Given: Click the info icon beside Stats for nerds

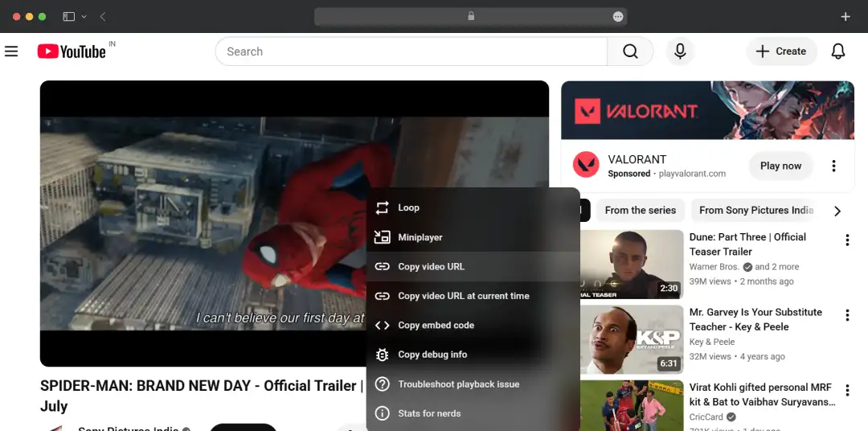Looking at the screenshot, I should click(382, 413).
